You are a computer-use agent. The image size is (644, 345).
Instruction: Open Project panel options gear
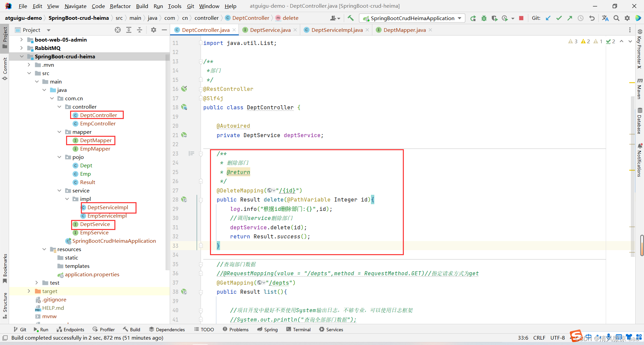(x=154, y=30)
